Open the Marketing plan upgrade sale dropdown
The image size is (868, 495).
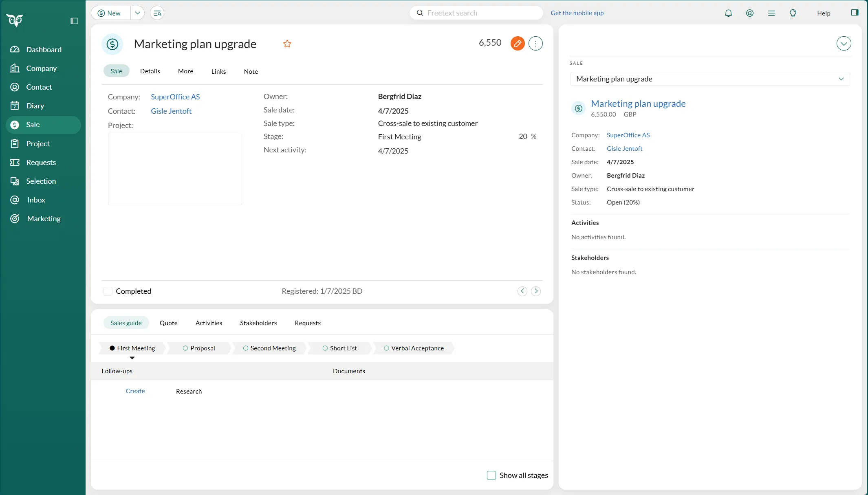(x=710, y=79)
